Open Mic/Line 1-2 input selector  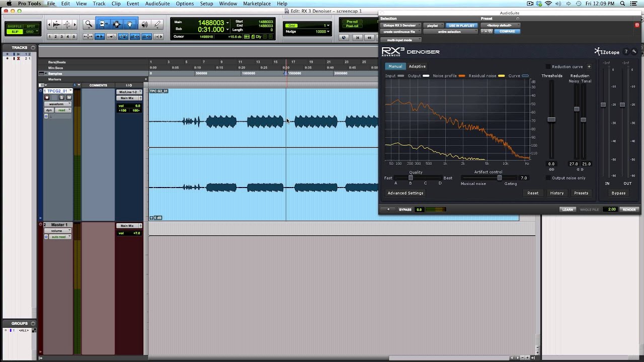point(129,92)
